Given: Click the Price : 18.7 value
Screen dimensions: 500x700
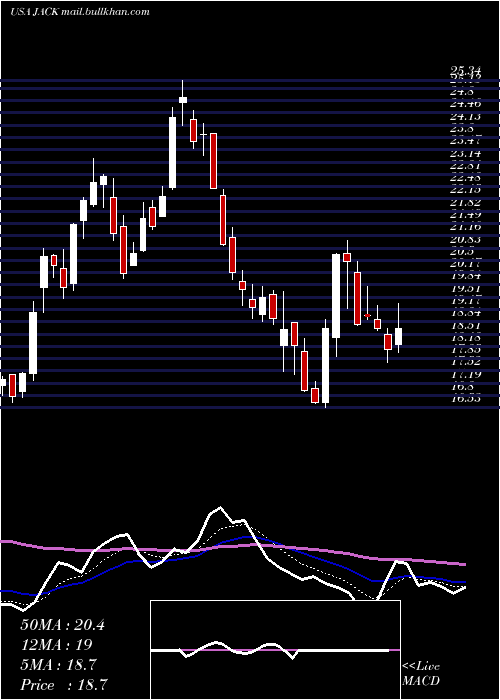Looking at the screenshot, I should [x=64, y=685].
